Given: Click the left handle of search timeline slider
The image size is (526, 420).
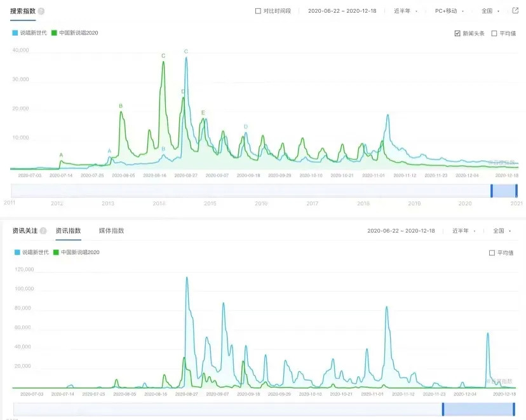Looking at the screenshot, I should [x=492, y=191].
